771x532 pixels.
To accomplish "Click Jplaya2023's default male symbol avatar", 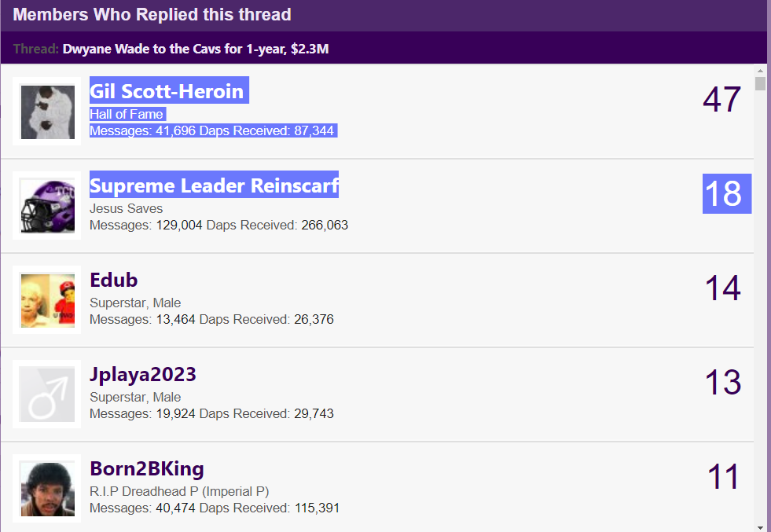I will 47,394.
